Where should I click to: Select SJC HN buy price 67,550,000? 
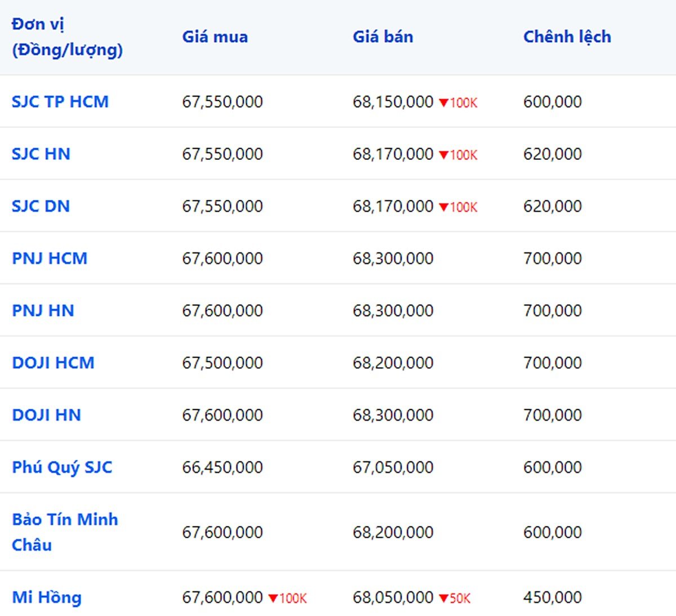[223, 154]
